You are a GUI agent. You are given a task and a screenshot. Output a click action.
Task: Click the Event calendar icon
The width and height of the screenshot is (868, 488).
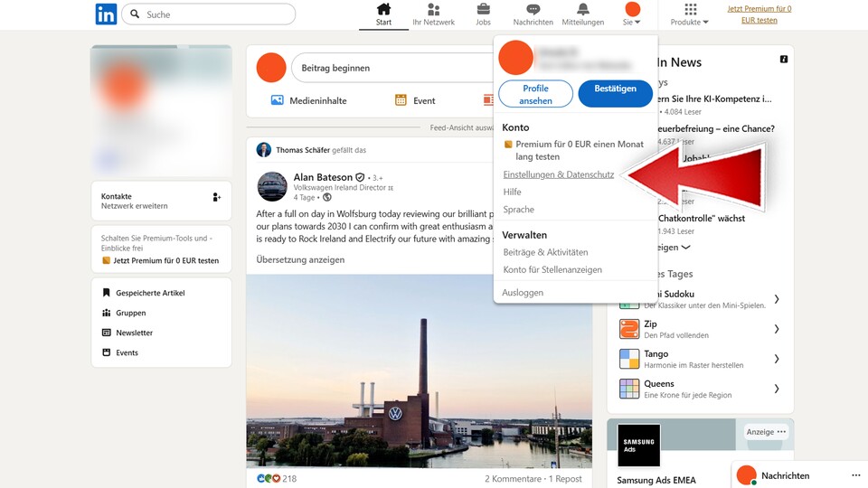pos(401,100)
